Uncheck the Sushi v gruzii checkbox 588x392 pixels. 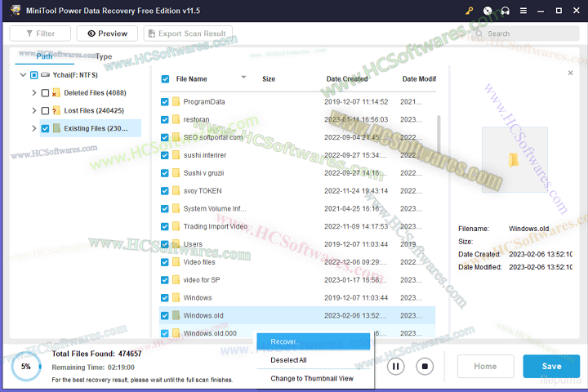165,173
